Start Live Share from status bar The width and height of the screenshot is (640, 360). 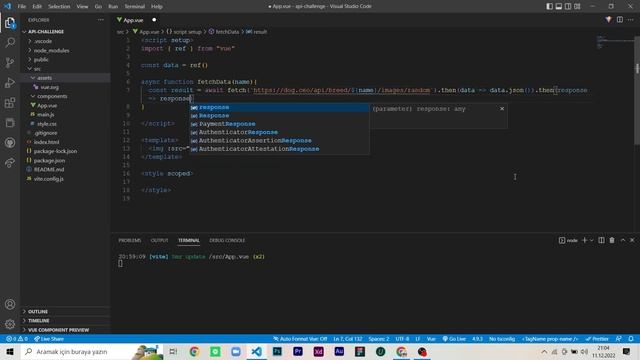(49, 339)
